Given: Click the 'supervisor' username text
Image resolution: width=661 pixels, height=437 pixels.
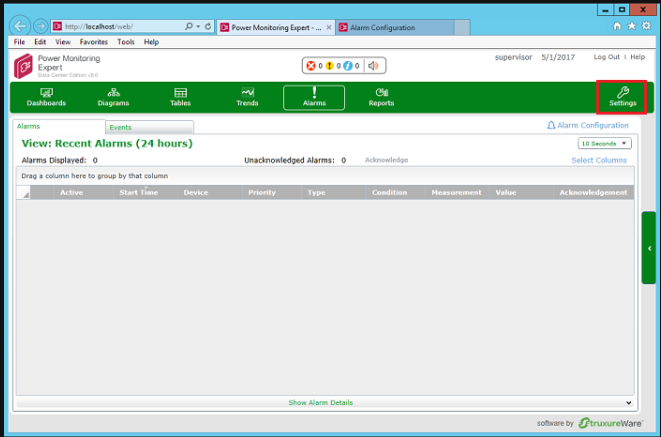Looking at the screenshot, I should click(x=513, y=57).
